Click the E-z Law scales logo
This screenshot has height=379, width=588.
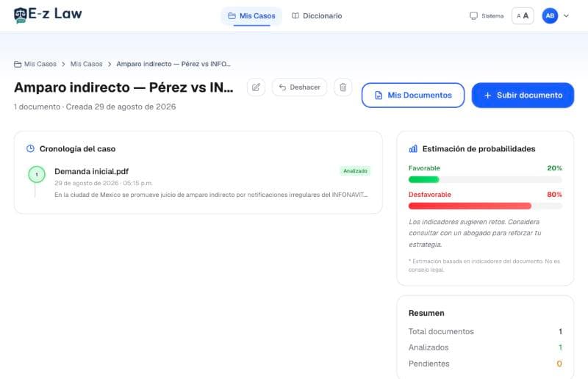click(x=21, y=15)
